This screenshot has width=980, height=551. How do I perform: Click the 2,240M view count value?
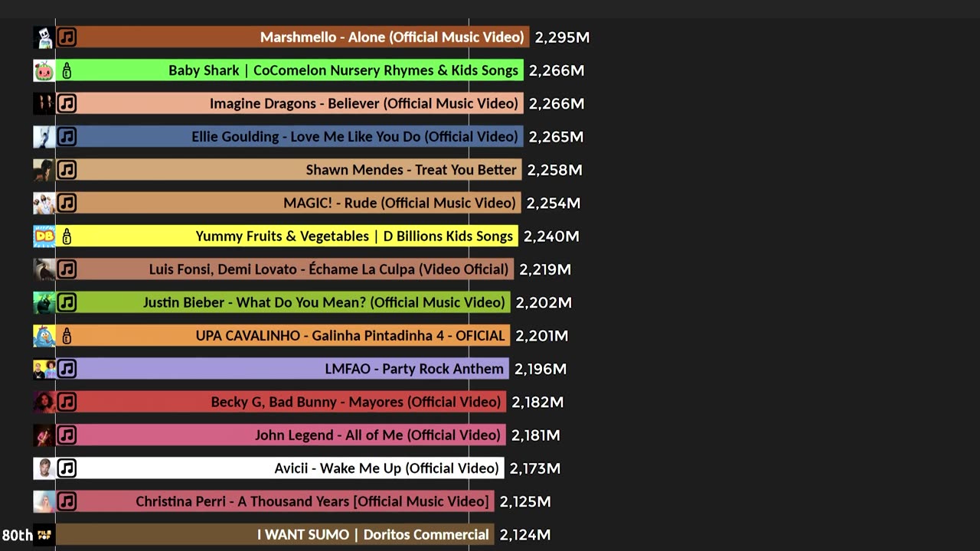[x=551, y=236]
